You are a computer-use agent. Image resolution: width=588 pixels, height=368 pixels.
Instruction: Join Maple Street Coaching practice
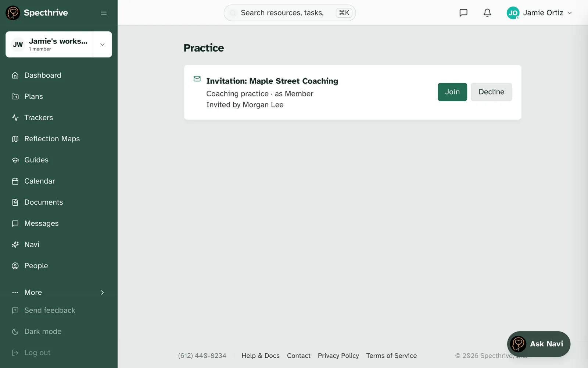452,92
